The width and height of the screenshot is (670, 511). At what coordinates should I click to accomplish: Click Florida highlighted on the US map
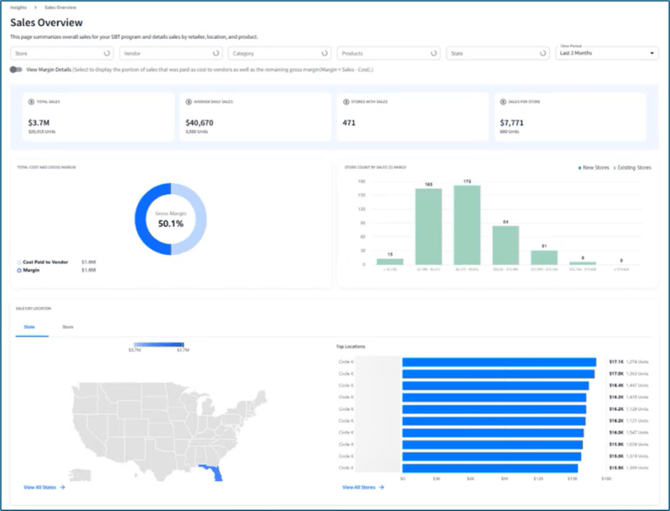[x=212, y=472]
